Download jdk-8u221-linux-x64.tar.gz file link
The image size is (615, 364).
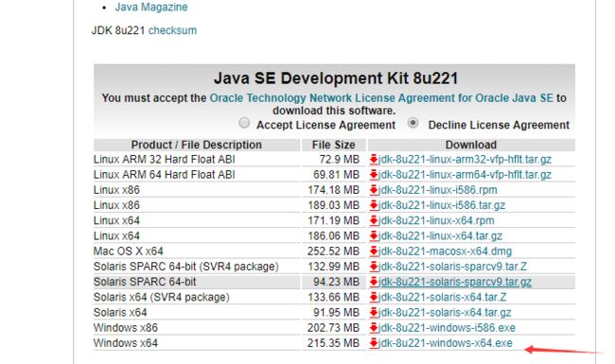(x=440, y=235)
